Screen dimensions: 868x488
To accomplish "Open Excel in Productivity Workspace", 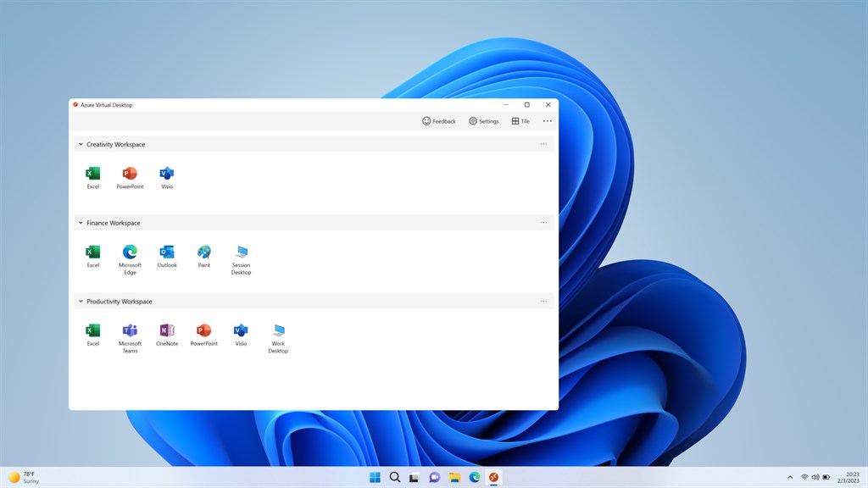I will click(x=93, y=335).
